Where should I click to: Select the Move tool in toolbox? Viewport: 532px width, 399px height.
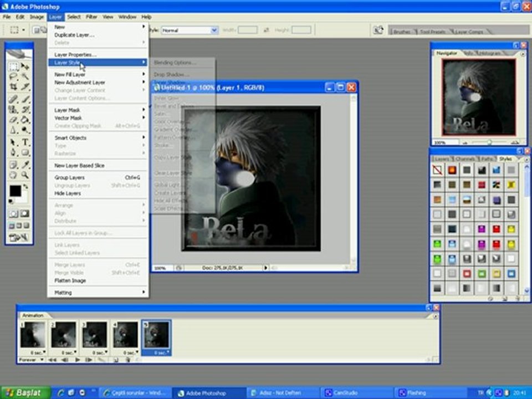(25, 66)
